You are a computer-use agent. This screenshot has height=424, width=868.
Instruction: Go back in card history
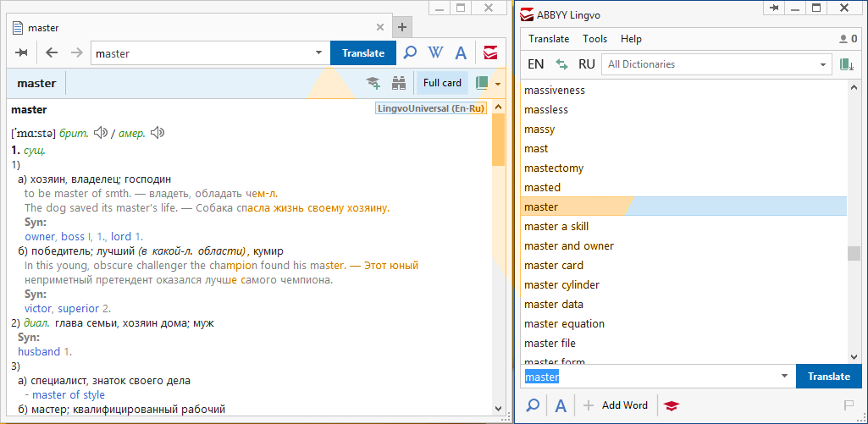(x=52, y=53)
